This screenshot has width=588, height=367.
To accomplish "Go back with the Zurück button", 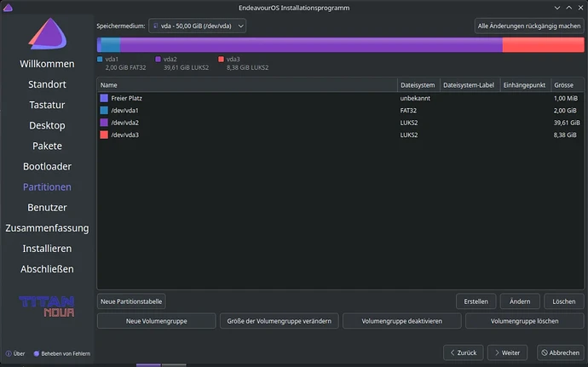I will click(x=463, y=353).
